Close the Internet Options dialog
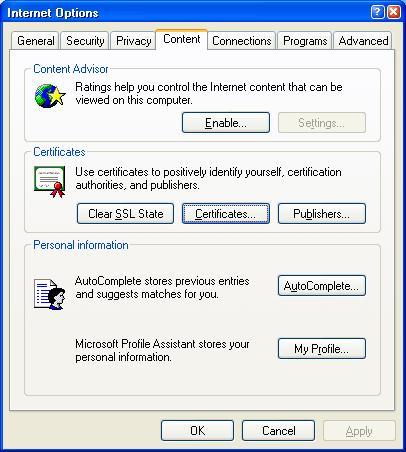This screenshot has width=406, height=452. click(x=393, y=12)
